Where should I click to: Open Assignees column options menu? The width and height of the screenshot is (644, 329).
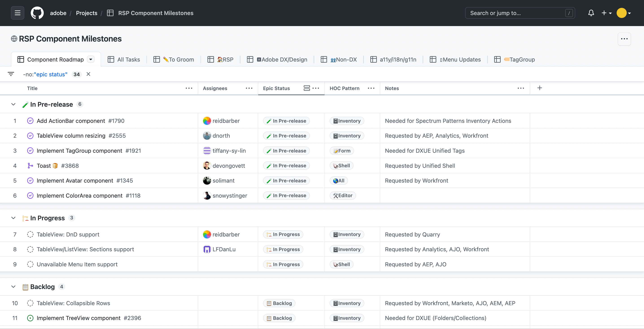tap(249, 88)
